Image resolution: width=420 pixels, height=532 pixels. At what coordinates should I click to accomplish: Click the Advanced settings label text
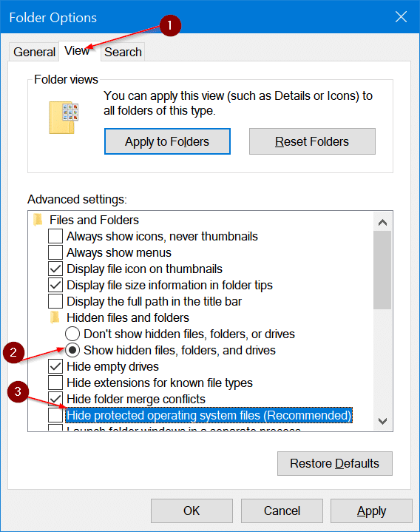pos(77,199)
